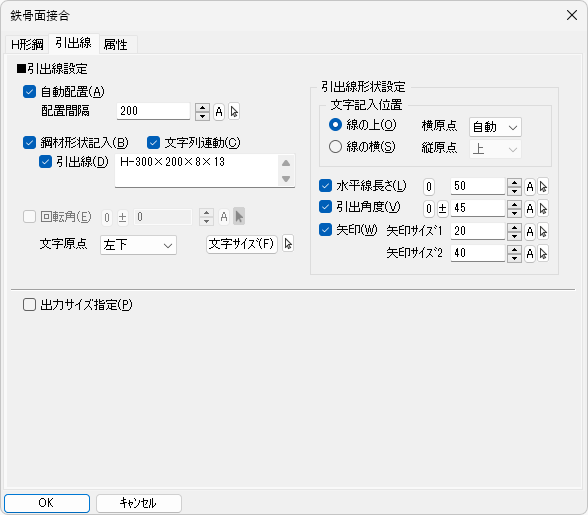Screen dimensions: 588x515
Task: Toggle the 文字列連動(C) checkbox
Action: [153, 143]
